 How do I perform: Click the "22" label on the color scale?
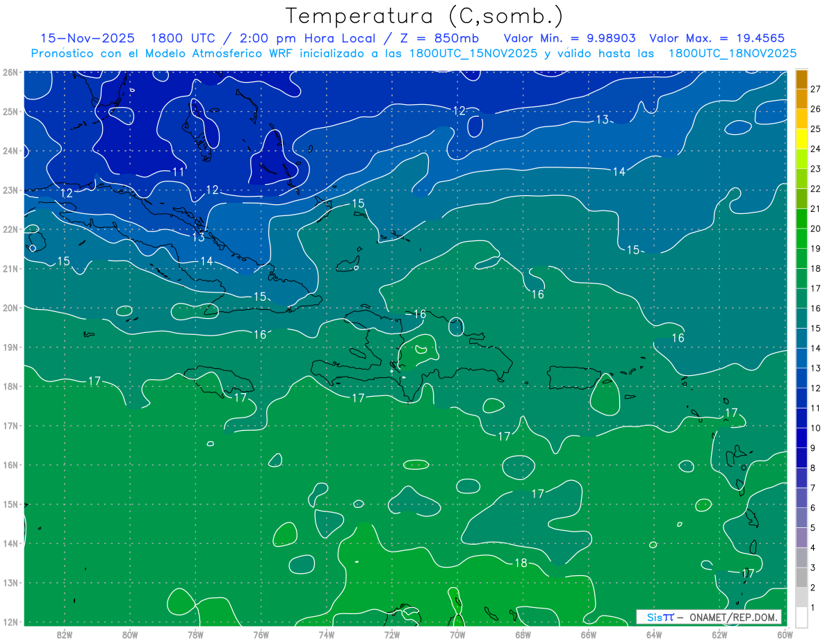point(816,188)
